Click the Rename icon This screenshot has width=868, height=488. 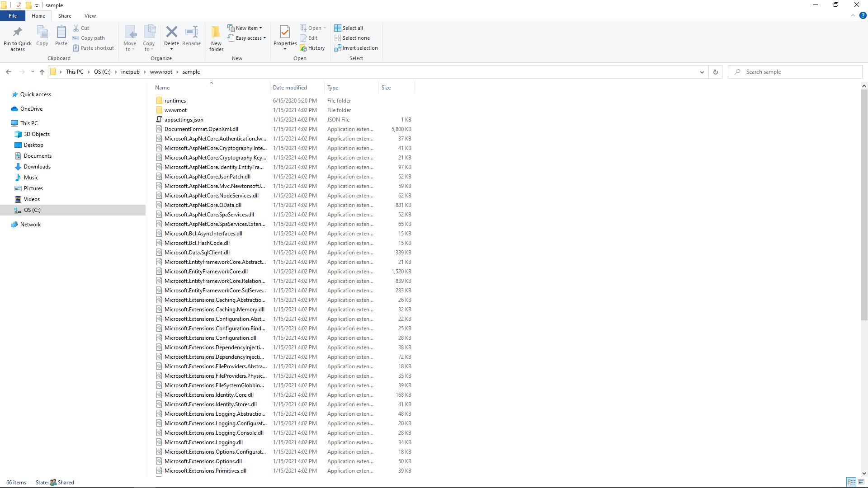[x=191, y=32]
